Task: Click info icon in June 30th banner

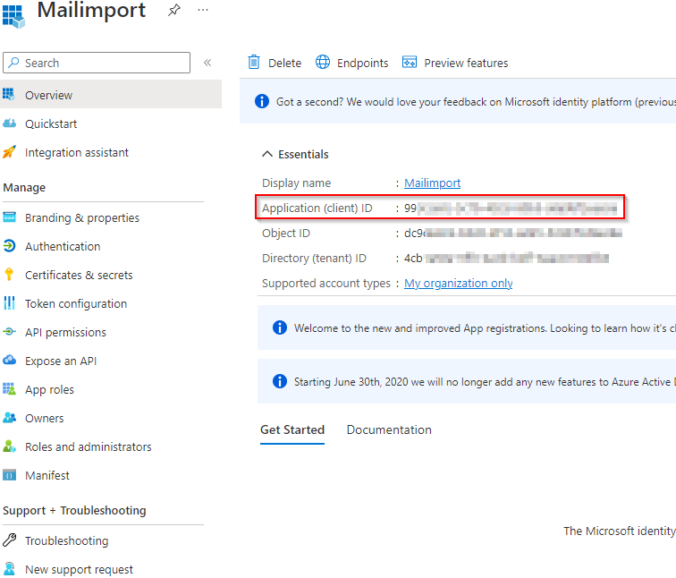Action: pyautogui.click(x=280, y=381)
